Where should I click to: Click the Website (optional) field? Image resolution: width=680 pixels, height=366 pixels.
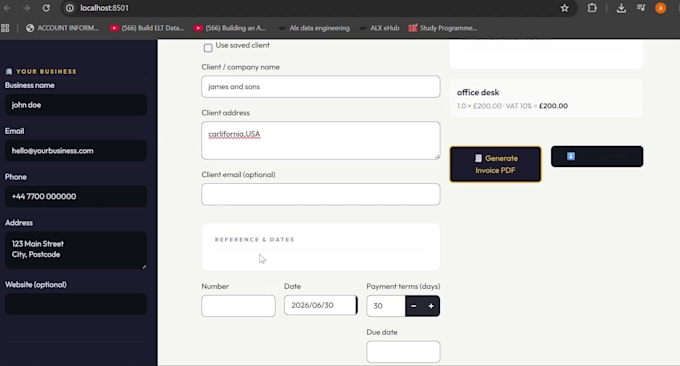tap(76, 304)
